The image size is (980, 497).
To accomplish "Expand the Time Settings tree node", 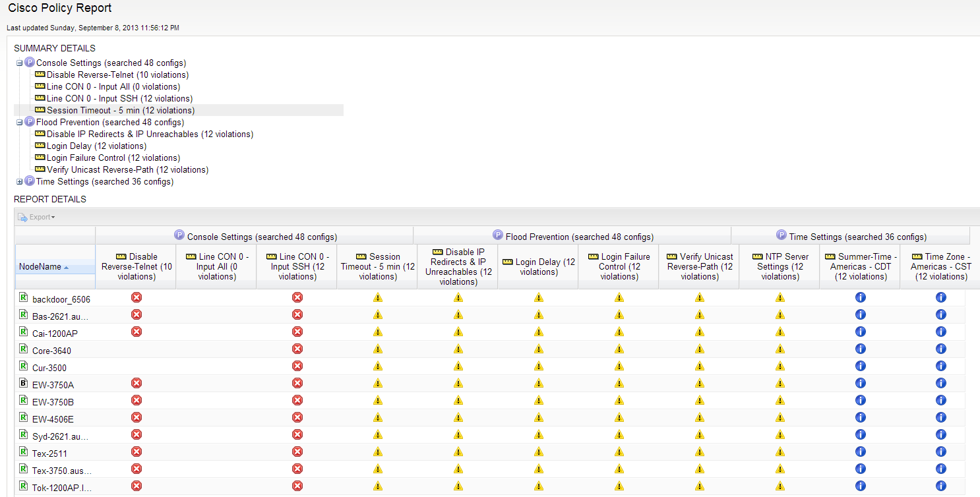I will tap(20, 182).
